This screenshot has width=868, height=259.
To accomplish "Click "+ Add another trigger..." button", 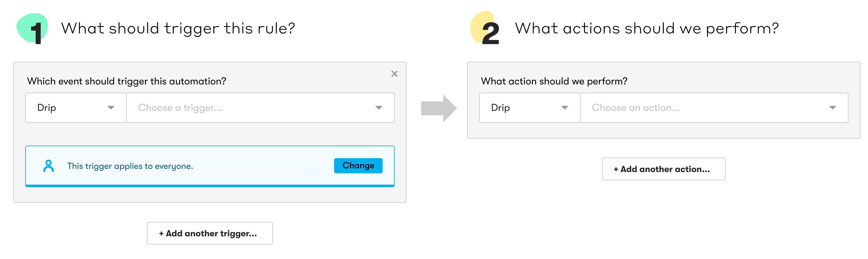I will (x=210, y=233).
